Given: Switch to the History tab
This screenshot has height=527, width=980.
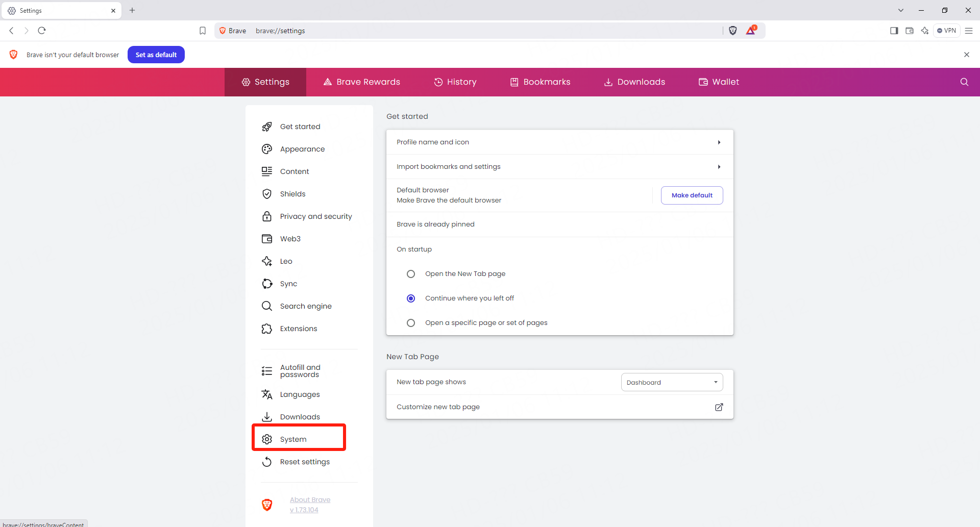Looking at the screenshot, I should pos(455,82).
